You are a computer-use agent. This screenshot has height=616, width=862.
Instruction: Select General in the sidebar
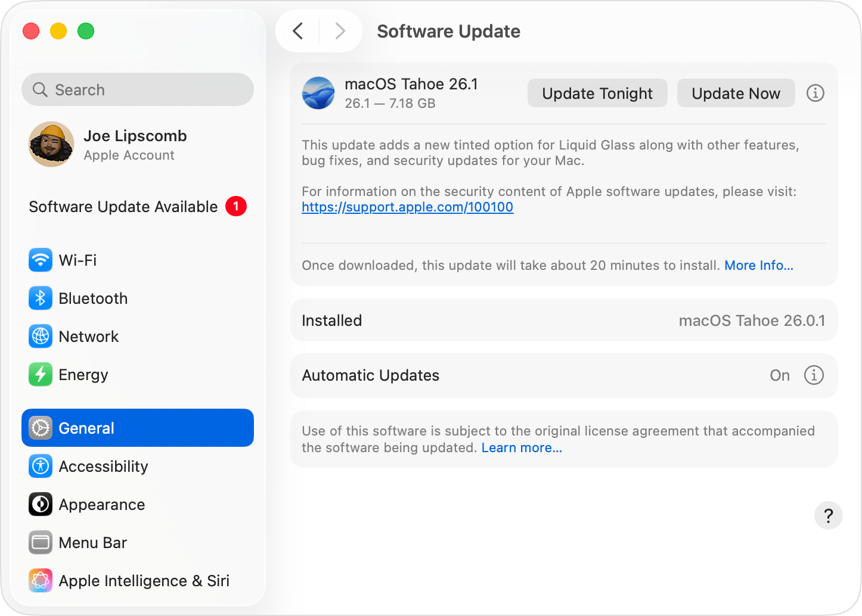(86, 428)
